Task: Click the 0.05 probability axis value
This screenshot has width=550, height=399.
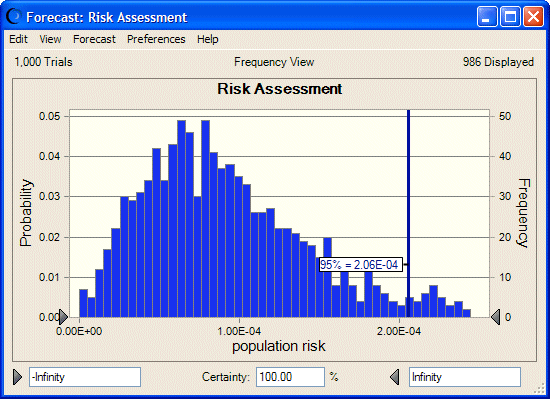Action: point(49,116)
